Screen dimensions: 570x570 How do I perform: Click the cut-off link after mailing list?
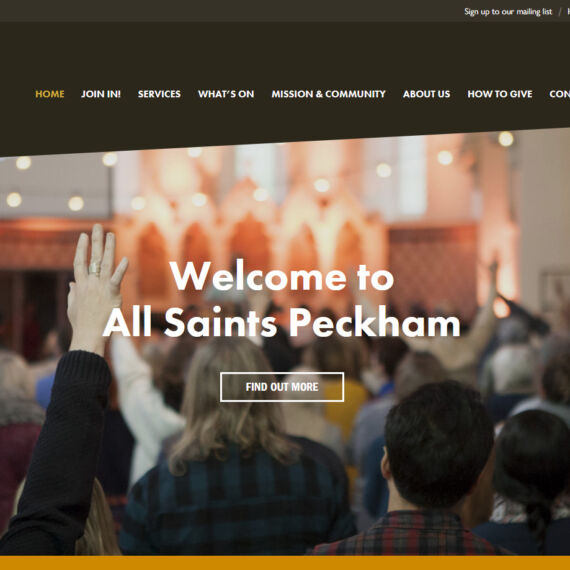pos(569,12)
